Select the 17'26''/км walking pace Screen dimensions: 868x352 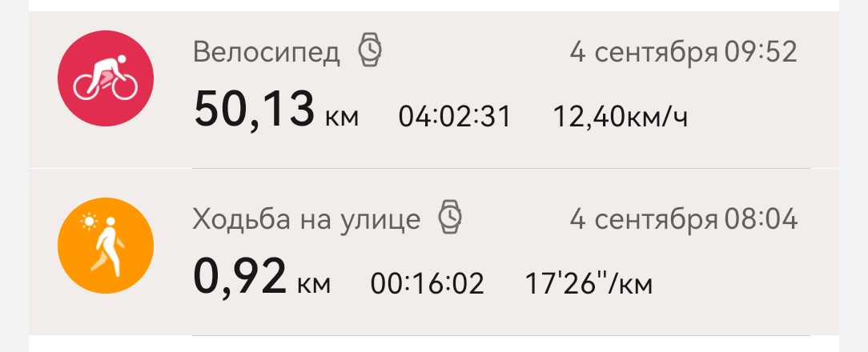coord(589,283)
